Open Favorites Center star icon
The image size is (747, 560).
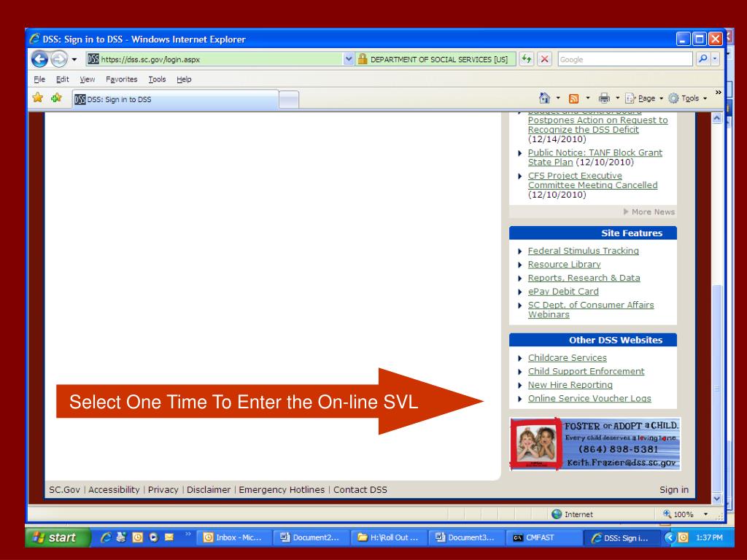(38, 98)
